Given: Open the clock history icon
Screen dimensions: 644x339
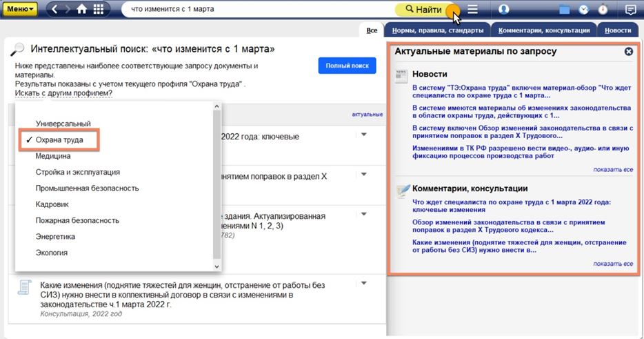Looking at the screenshot, I should point(583,10).
